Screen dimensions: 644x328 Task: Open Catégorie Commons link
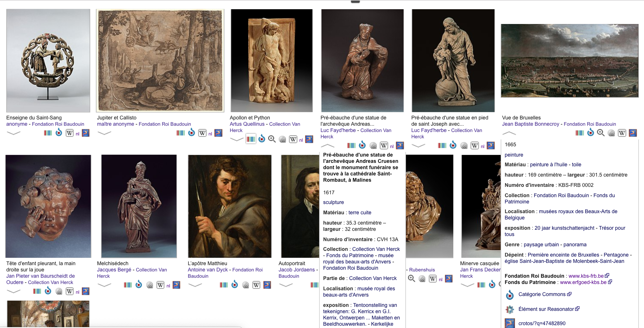542,294
